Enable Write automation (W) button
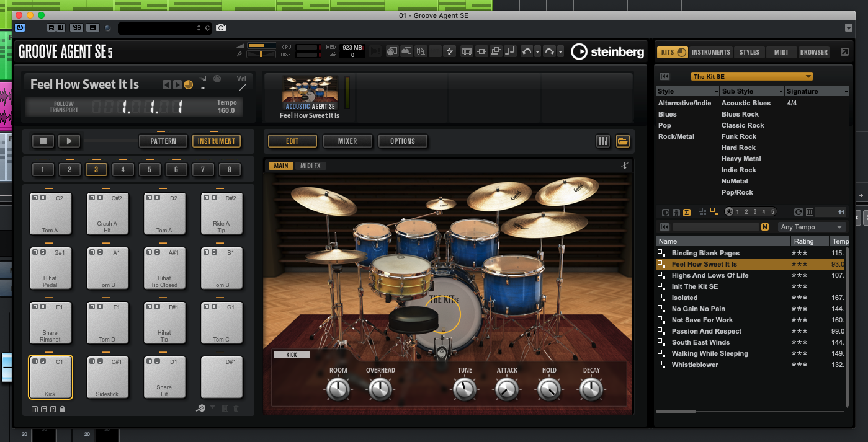The height and width of the screenshot is (442, 868). click(x=60, y=28)
